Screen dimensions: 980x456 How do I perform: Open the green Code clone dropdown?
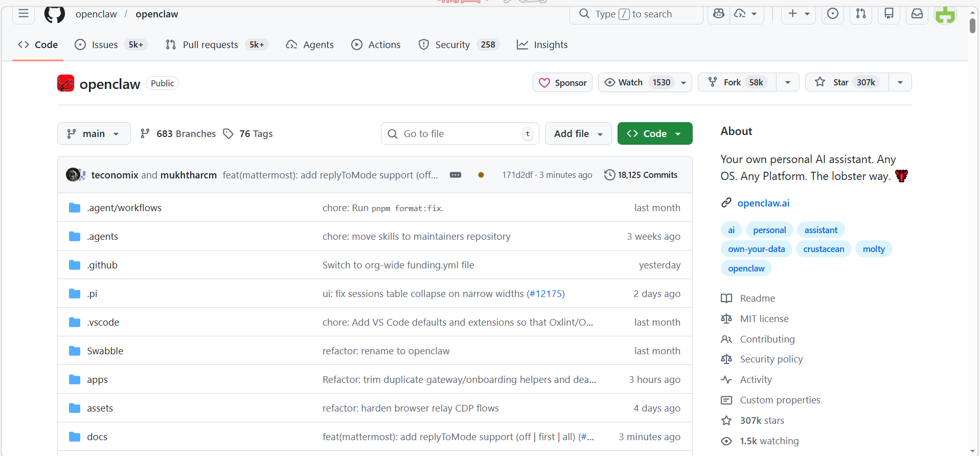[x=655, y=133]
